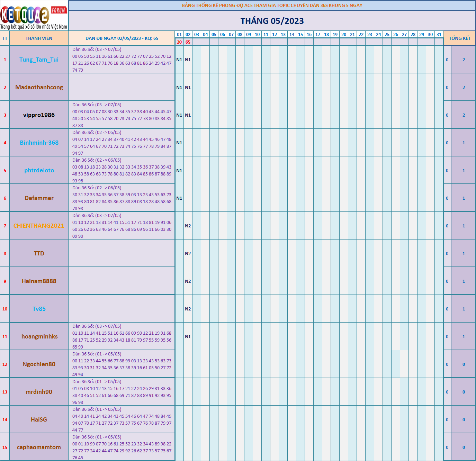Click member name Ngochien80

[x=39, y=364]
